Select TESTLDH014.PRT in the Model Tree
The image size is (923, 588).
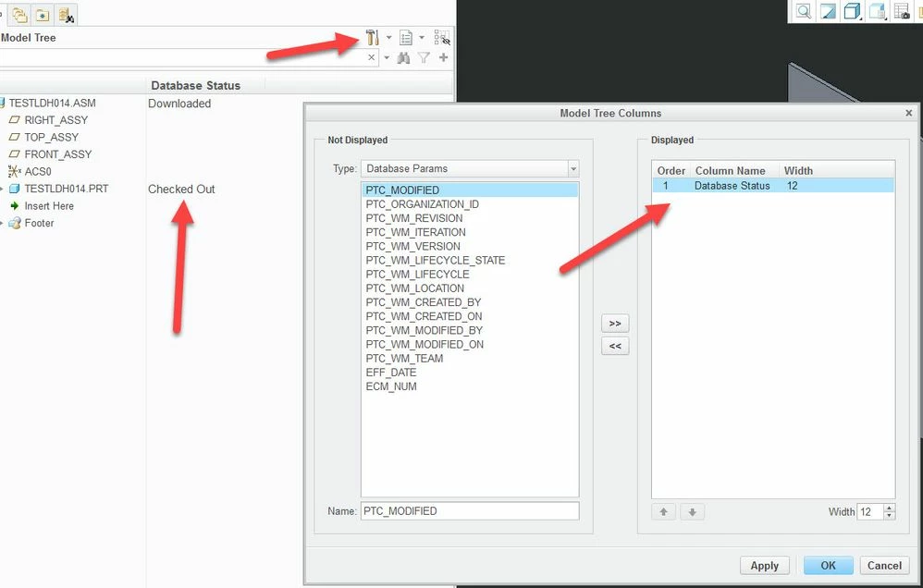pos(66,189)
